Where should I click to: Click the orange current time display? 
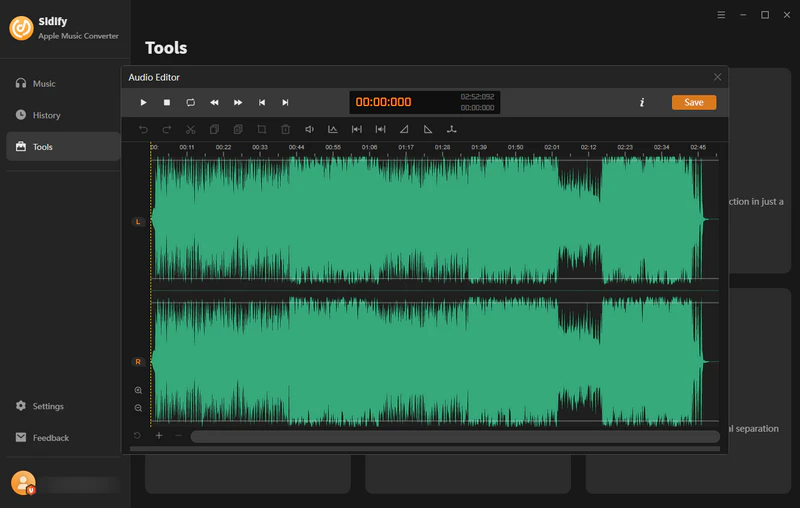383,102
